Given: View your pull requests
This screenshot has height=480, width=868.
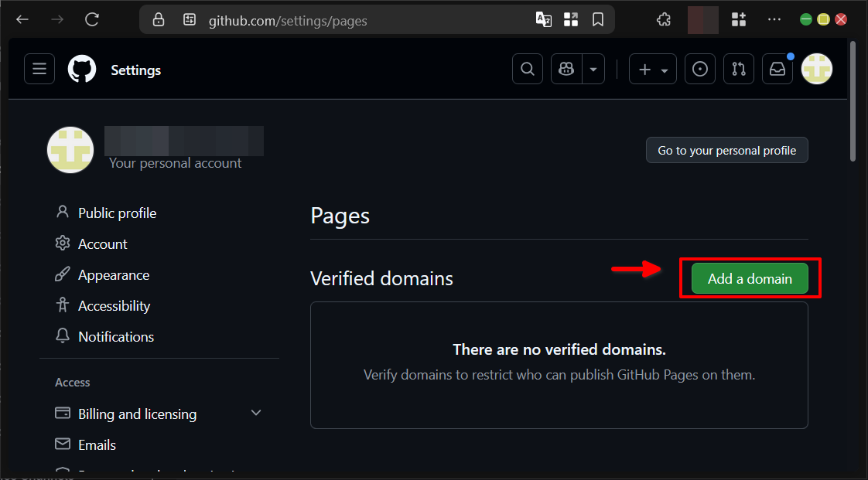Looking at the screenshot, I should tap(738, 69).
